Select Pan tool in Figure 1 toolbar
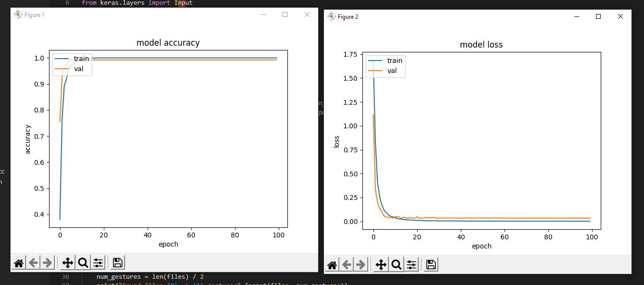 tap(68, 263)
